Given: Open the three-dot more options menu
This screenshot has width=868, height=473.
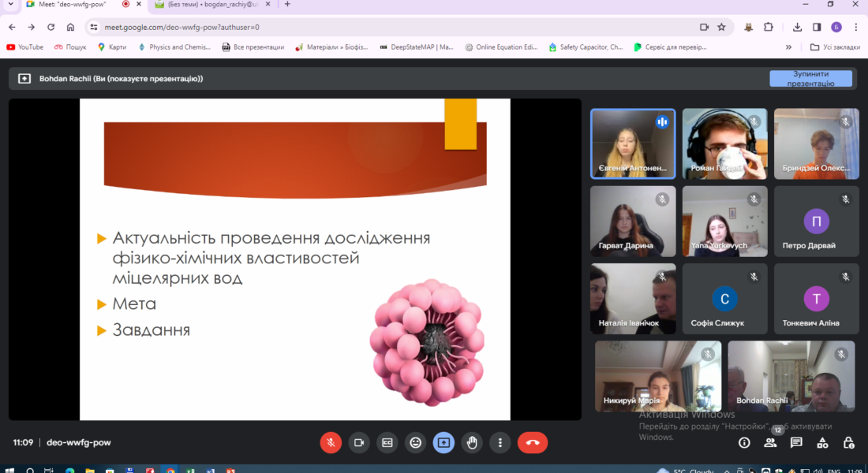Looking at the screenshot, I should 499,442.
